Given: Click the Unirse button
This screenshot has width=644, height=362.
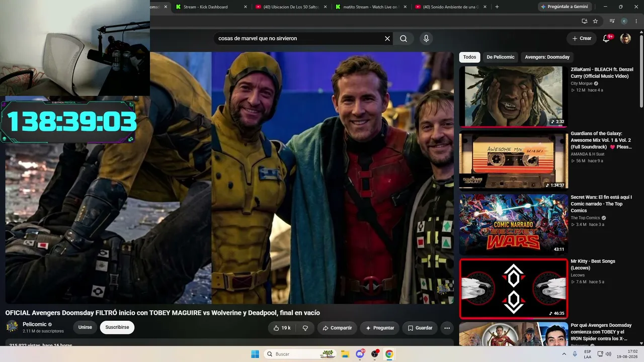Looking at the screenshot, I should pos(85,327).
